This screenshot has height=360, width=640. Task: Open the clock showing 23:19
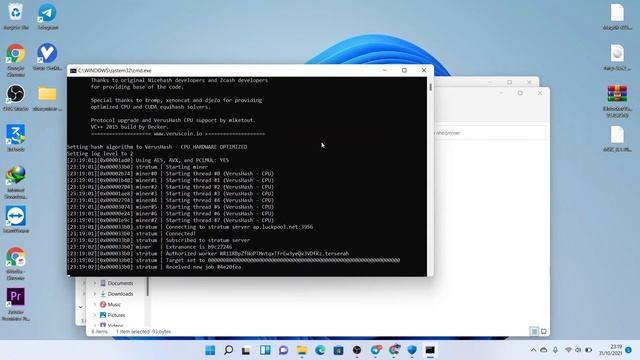pos(611,350)
